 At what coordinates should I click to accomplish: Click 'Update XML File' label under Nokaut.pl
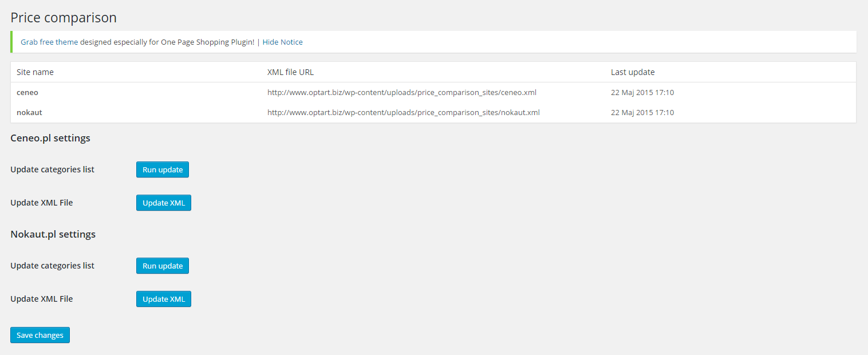tap(42, 299)
